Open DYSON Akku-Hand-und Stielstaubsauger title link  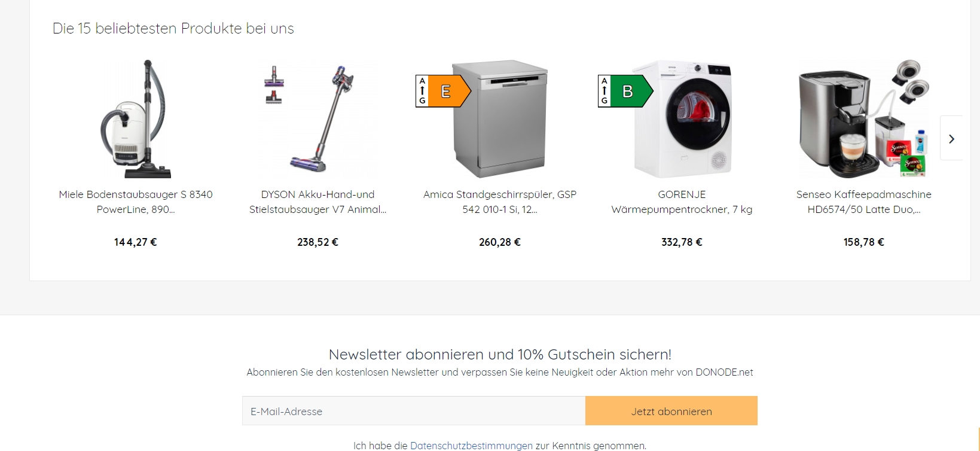tap(317, 202)
